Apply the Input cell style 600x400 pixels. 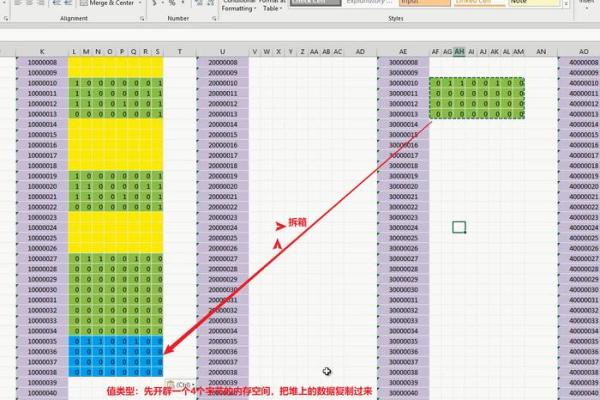click(425, 3)
